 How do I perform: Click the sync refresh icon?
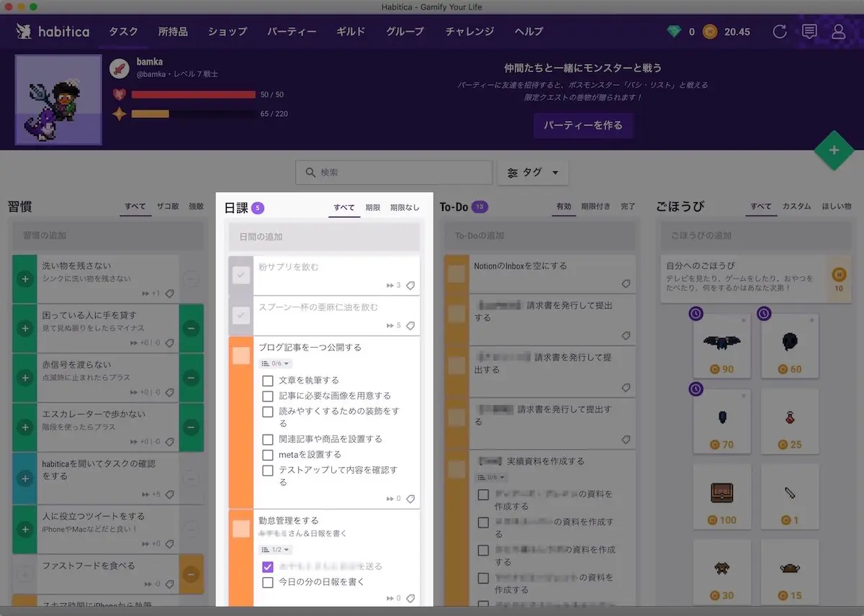tap(779, 32)
